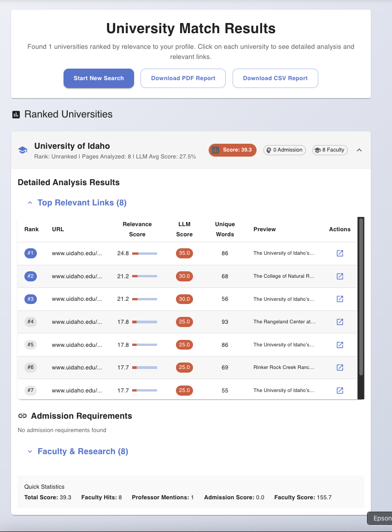Image resolution: width=392 pixels, height=532 pixels.
Task: Click the relevance bar in rank #4 row
Action: tap(145, 322)
